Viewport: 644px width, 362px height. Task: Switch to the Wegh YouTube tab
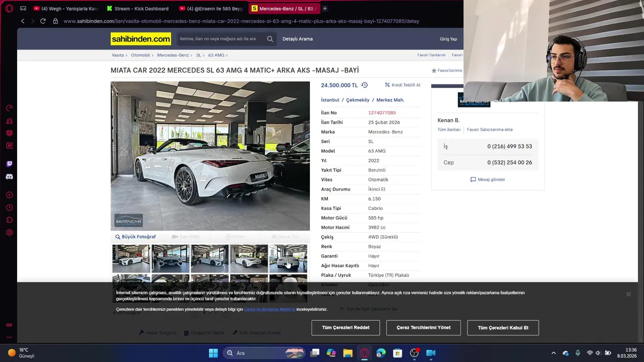click(65, 9)
